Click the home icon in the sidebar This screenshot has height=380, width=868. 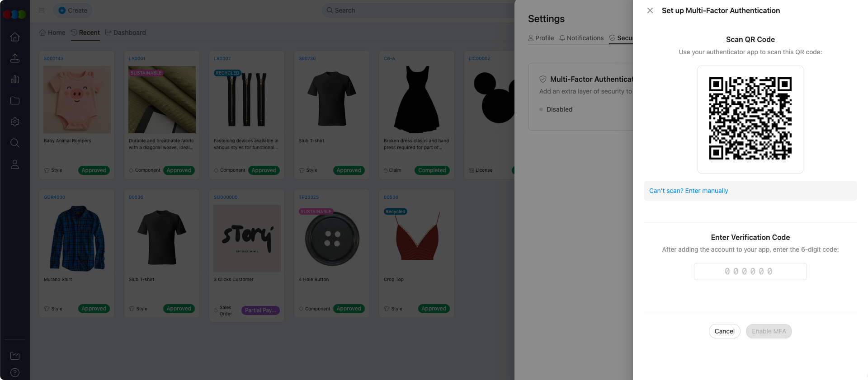click(15, 37)
